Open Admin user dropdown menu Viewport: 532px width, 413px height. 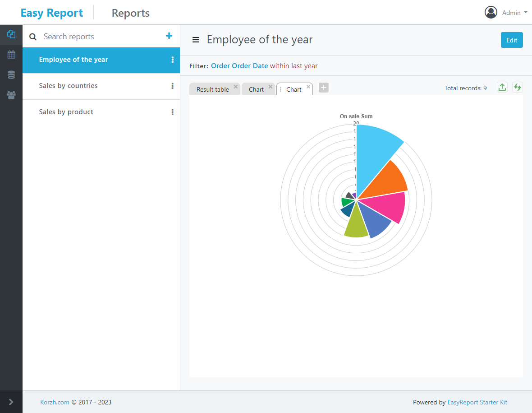click(506, 13)
